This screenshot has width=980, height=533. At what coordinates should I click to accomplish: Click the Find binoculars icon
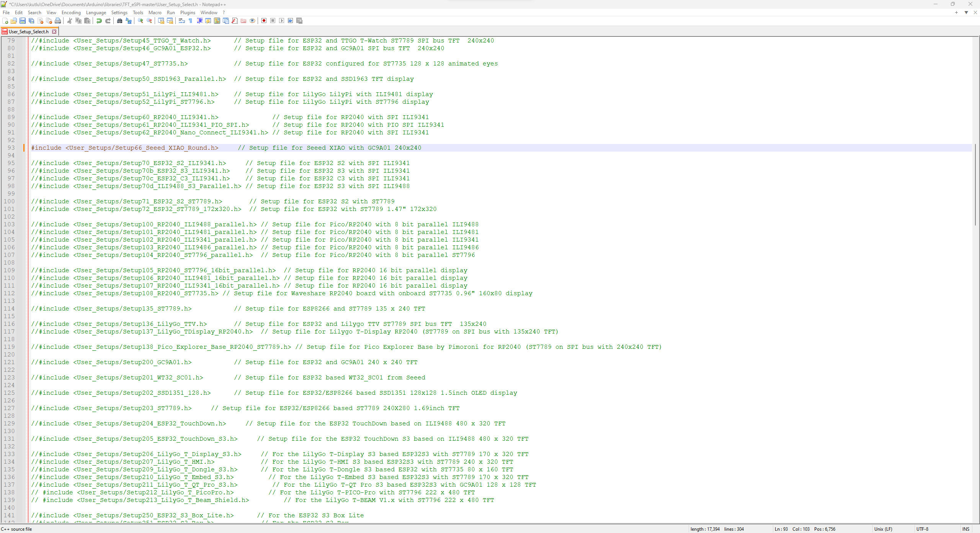coord(120,21)
